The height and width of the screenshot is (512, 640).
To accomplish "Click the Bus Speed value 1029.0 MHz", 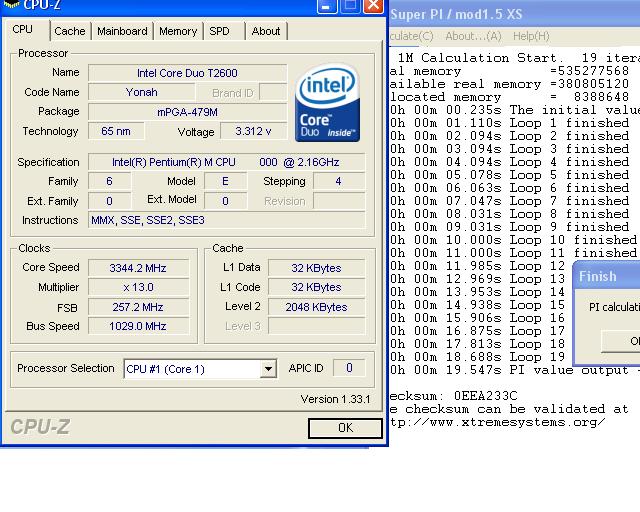I will pyautogui.click(x=138, y=326).
